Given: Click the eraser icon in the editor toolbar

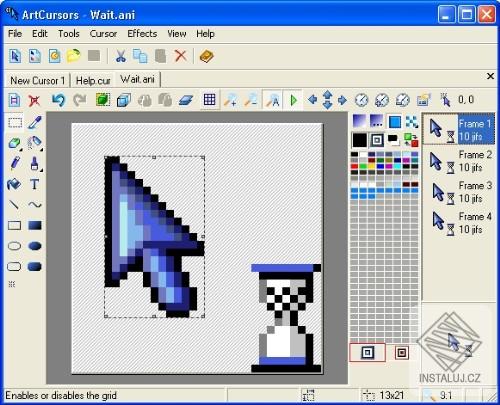Looking at the screenshot, I should [186, 100].
